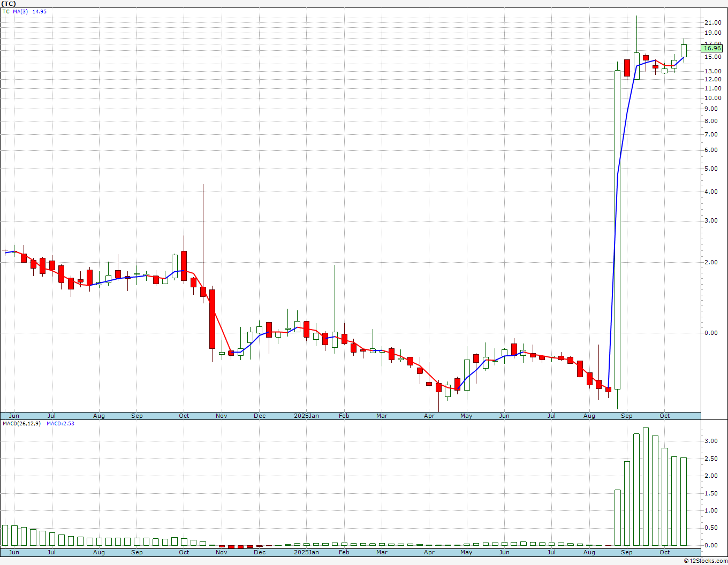Image resolution: width=728 pixels, height=565 pixels.
Task: Click the last green candle on the chart
Action: coord(684,51)
